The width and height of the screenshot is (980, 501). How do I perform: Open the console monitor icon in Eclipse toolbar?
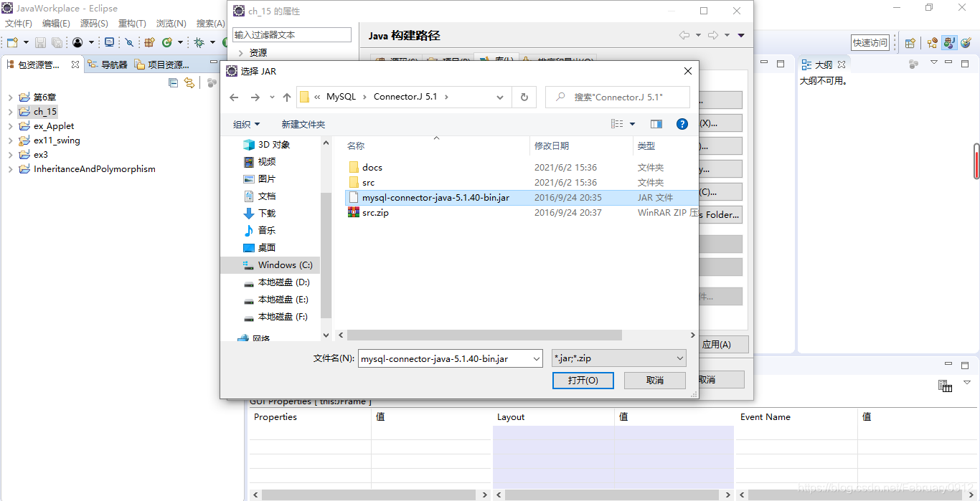tap(110, 42)
